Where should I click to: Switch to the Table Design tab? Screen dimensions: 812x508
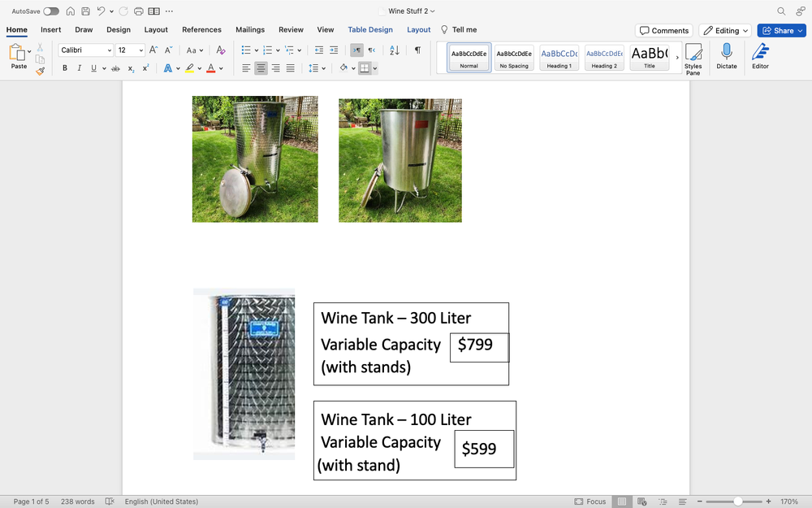(370, 29)
